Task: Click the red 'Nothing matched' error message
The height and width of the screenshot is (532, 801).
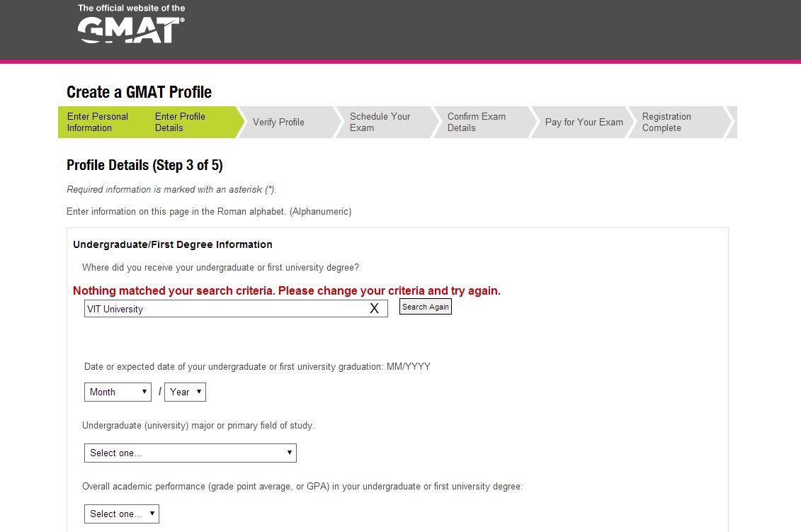Action: [287, 290]
